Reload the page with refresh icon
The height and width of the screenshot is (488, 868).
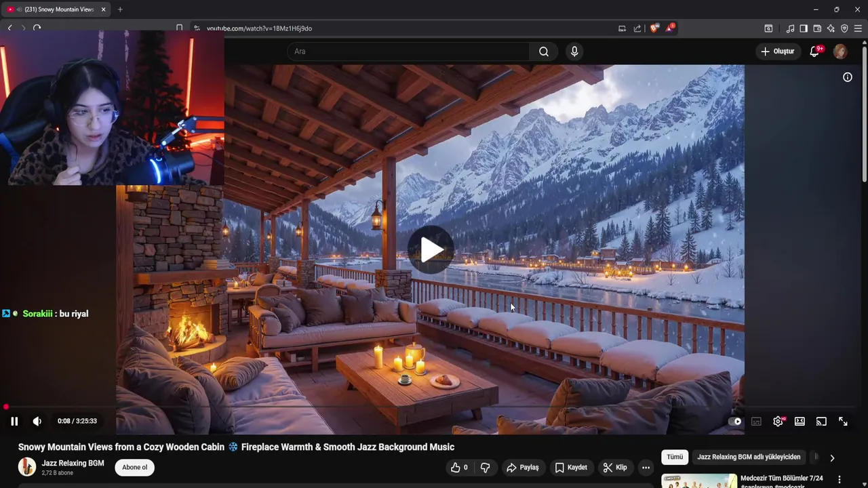coord(37,28)
